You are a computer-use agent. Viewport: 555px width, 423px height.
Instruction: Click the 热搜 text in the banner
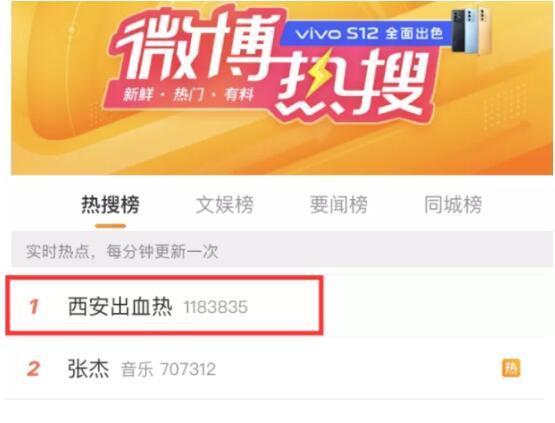pos(354,85)
